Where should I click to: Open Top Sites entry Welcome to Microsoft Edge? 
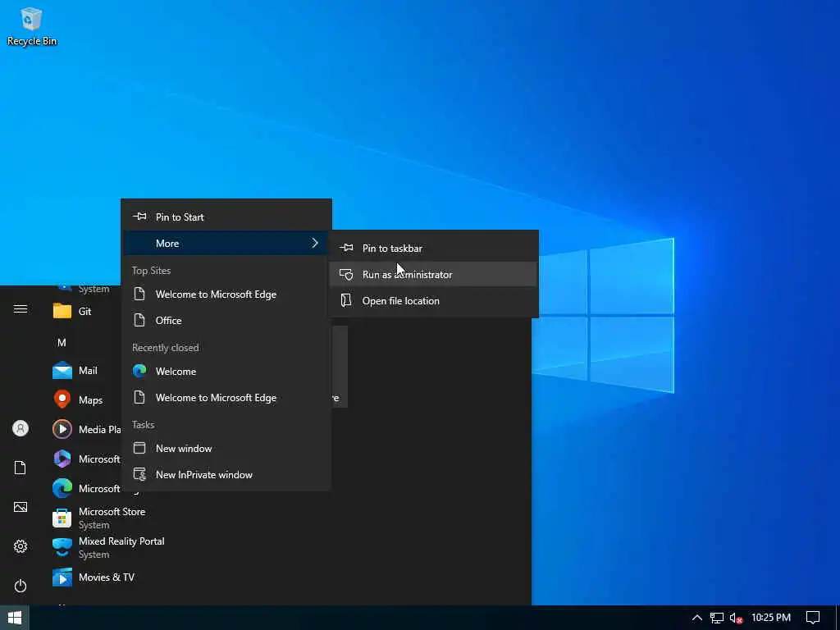pyautogui.click(x=226, y=294)
